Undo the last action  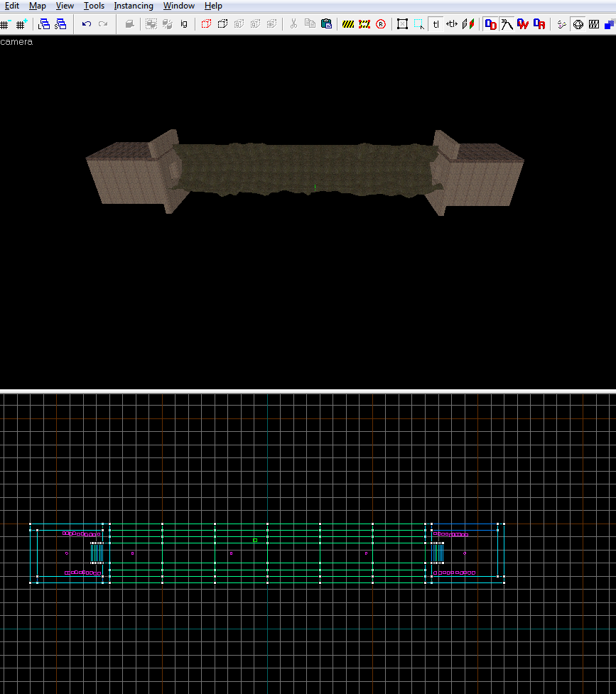coord(87,24)
